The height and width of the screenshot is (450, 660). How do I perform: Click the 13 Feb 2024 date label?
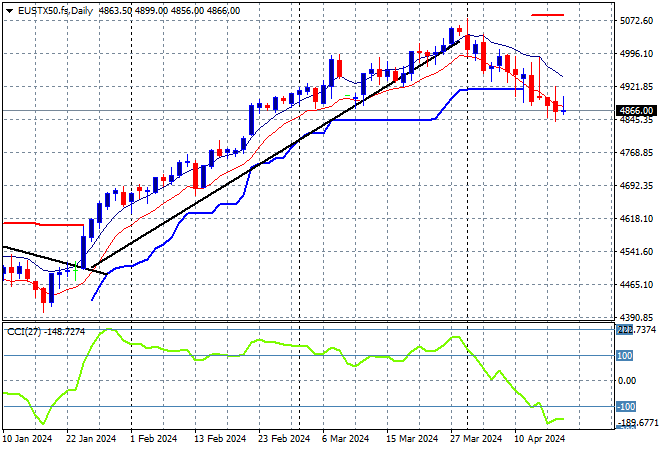coord(220,439)
